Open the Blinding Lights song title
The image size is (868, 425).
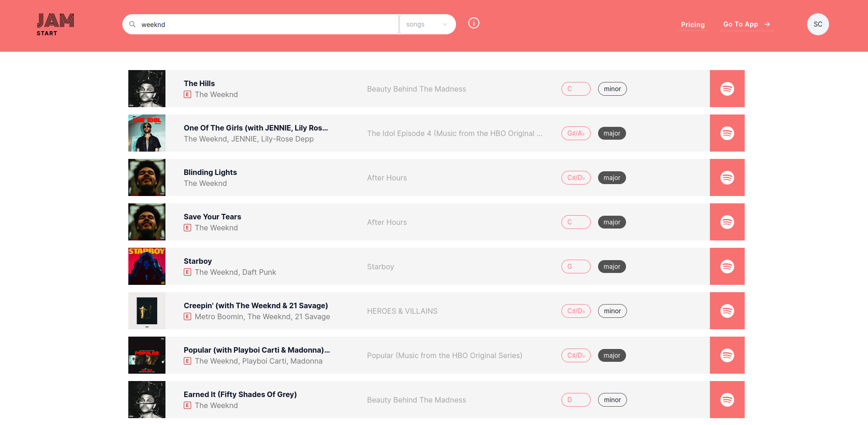(x=210, y=172)
